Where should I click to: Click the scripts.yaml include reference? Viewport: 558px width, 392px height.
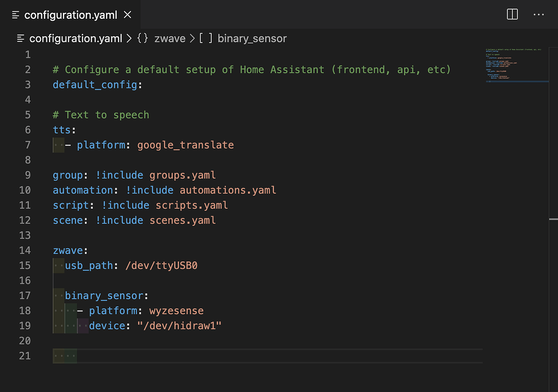[x=192, y=205]
